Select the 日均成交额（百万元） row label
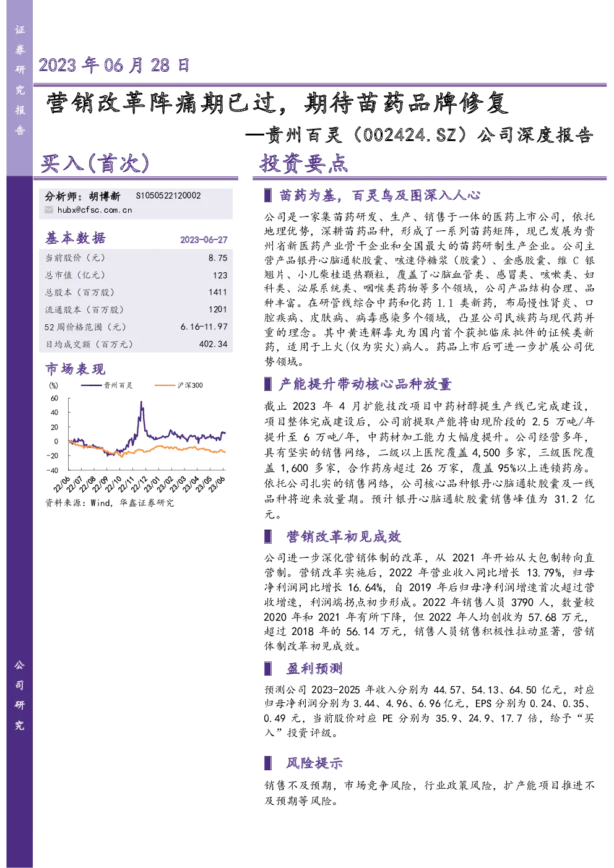Screen dimensions: 614x868 pyautogui.click(x=89, y=345)
